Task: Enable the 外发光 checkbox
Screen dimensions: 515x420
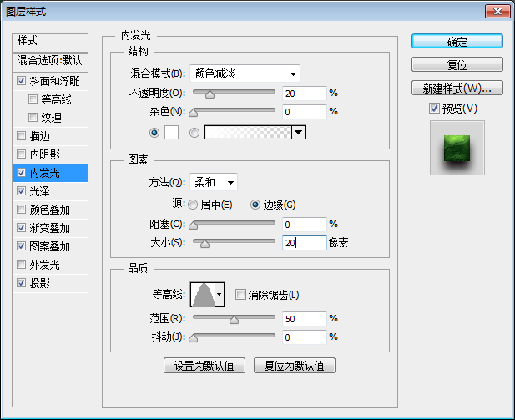Action: coord(22,264)
